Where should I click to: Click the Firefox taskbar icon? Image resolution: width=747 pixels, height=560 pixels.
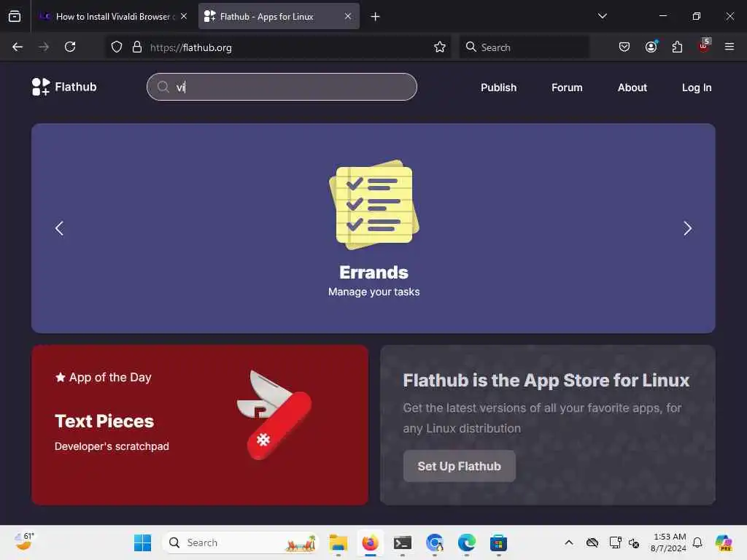[370, 542]
